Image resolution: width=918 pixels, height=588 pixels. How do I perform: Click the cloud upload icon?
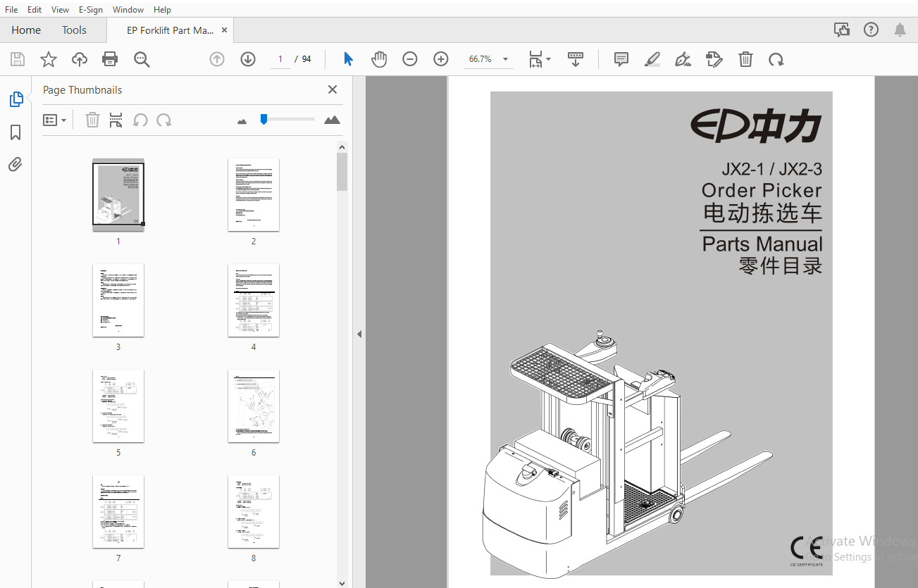point(80,59)
